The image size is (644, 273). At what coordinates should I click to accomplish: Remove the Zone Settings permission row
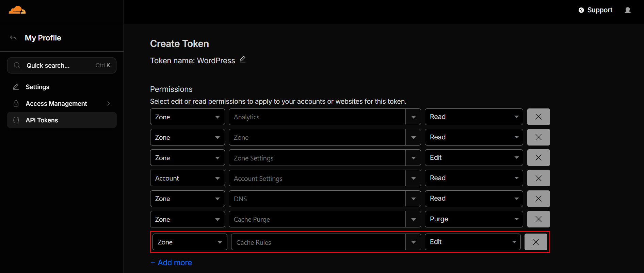click(538, 157)
